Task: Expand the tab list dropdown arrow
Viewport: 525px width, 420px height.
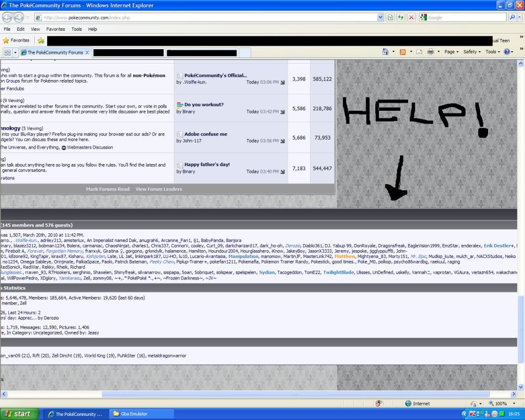Action: tap(15, 53)
